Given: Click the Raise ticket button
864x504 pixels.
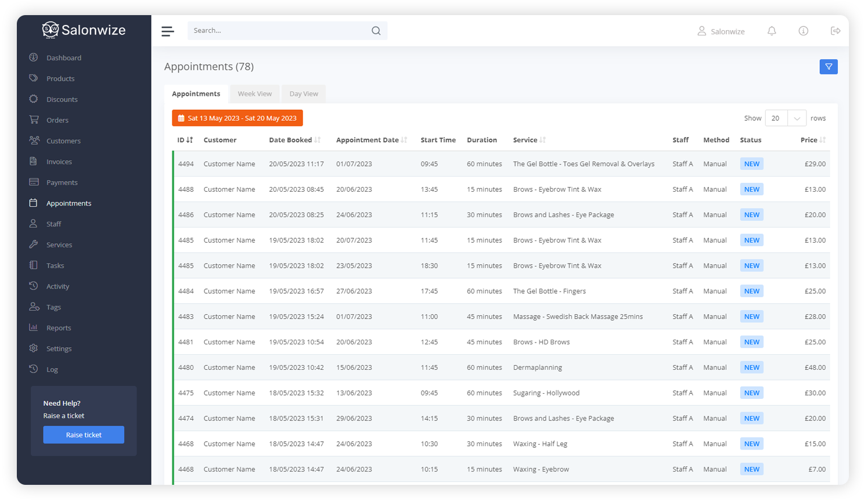Looking at the screenshot, I should 84,435.
